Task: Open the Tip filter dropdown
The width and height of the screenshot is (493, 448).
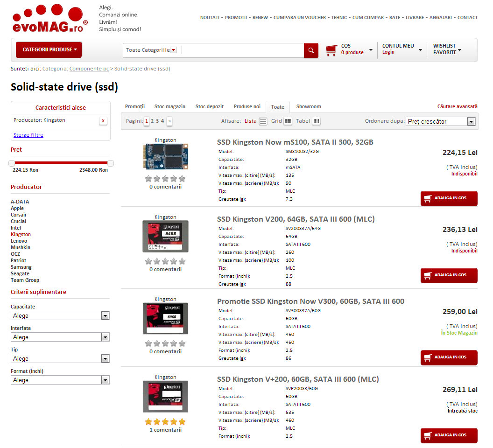Action: (60, 359)
